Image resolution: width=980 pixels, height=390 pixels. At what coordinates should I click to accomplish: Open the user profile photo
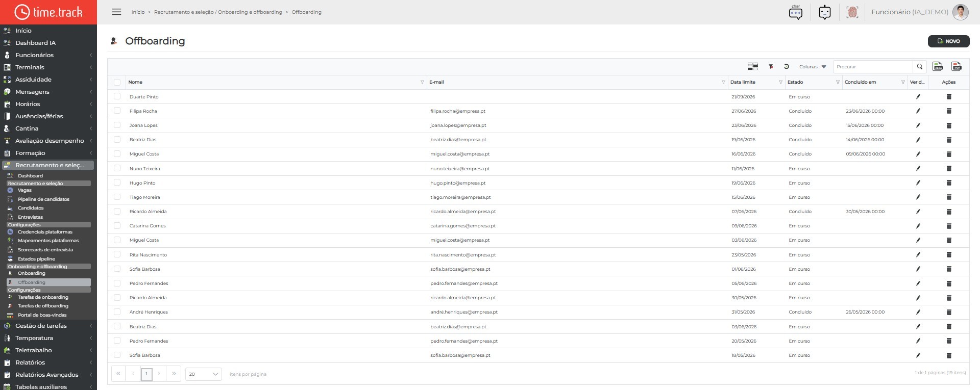[x=960, y=12]
